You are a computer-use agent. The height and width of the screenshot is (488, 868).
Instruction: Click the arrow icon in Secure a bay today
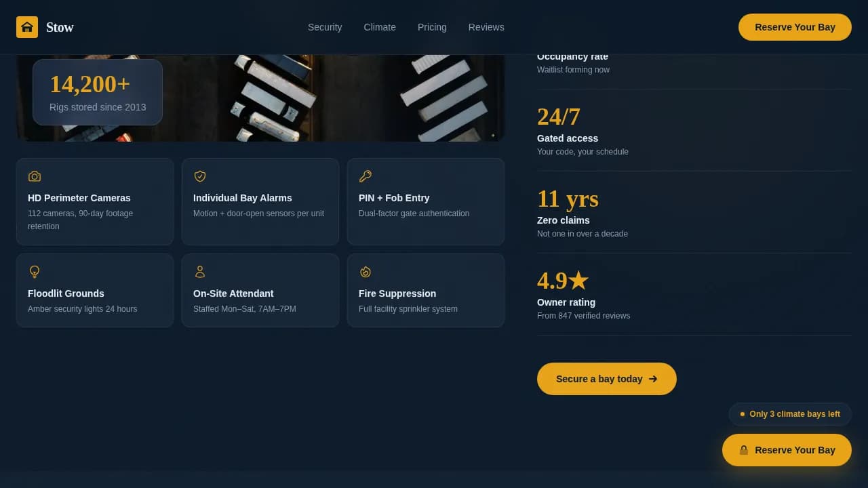tap(652, 379)
